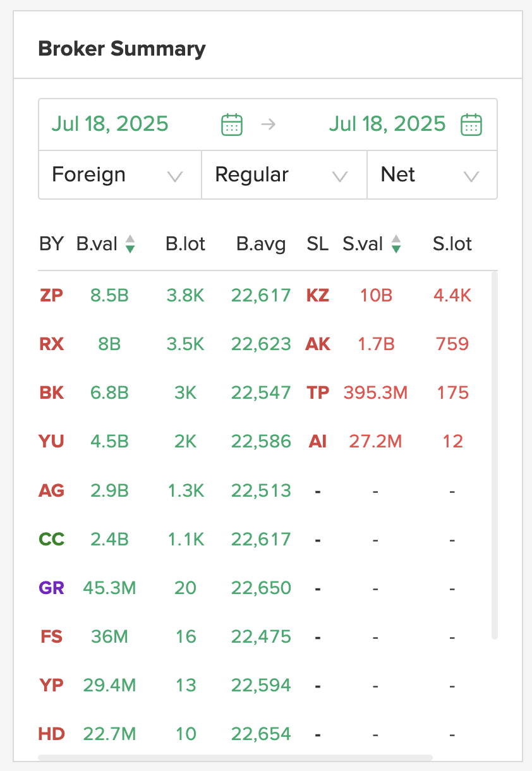Click the horizontal scrollbar at table bottom
Viewport: 532px width, 771px height.
click(235, 757)
